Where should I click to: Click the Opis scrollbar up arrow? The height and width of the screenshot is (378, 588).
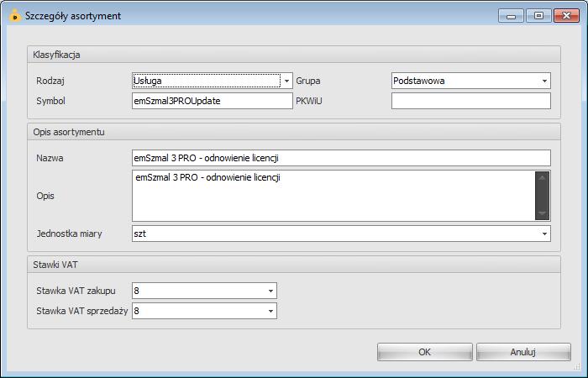click(x=543, y=178)
